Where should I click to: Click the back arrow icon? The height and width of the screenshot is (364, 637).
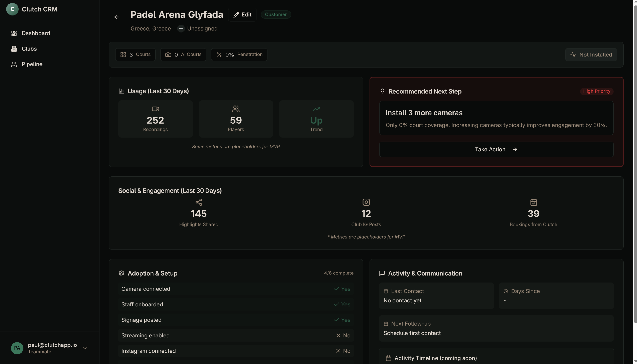click(x=116, y=17)
